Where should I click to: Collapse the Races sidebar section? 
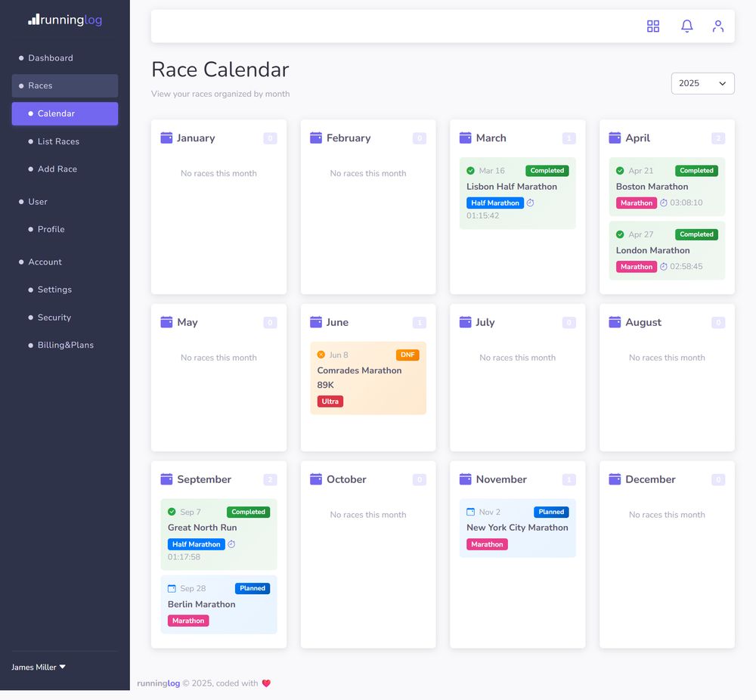64,86
